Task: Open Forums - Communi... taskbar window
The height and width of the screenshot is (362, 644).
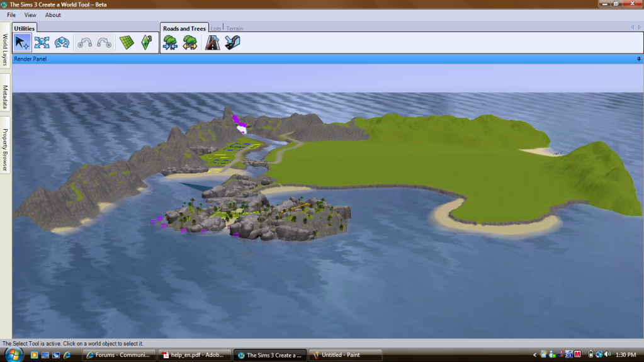Action: coord(119,355)
